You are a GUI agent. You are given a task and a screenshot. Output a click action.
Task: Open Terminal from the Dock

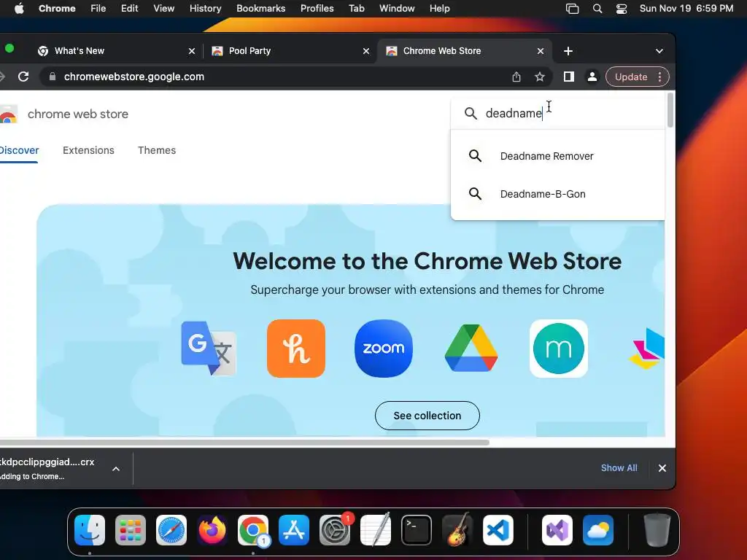tap(417, 530)
